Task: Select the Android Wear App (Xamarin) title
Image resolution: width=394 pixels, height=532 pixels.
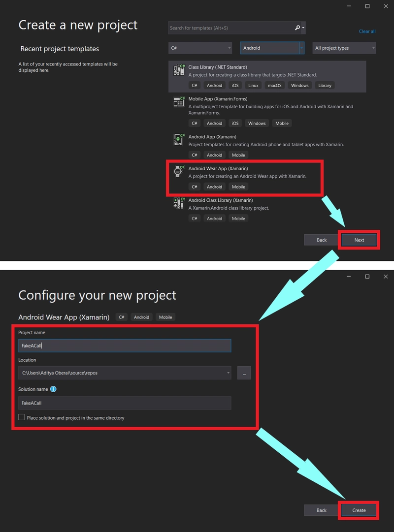Action: click(218, 169)
